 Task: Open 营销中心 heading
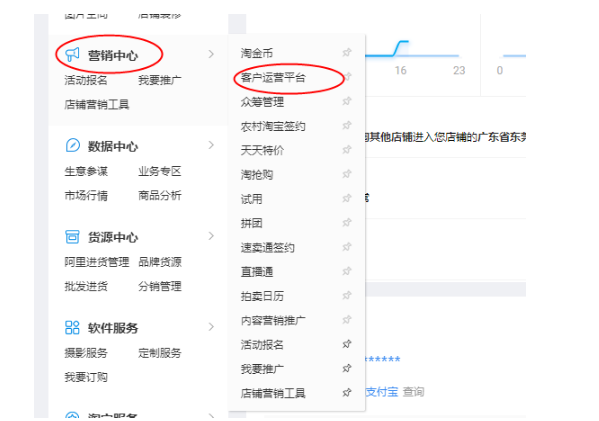click(x=113, y=56)
